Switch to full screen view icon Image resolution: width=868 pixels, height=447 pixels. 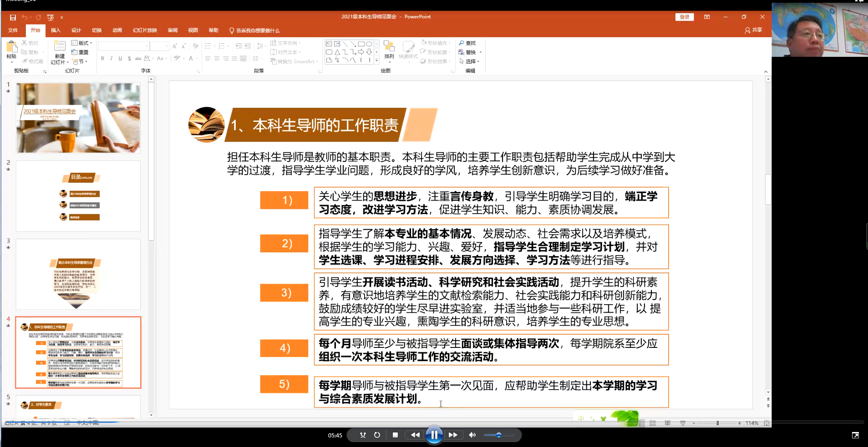pos(855,435)
